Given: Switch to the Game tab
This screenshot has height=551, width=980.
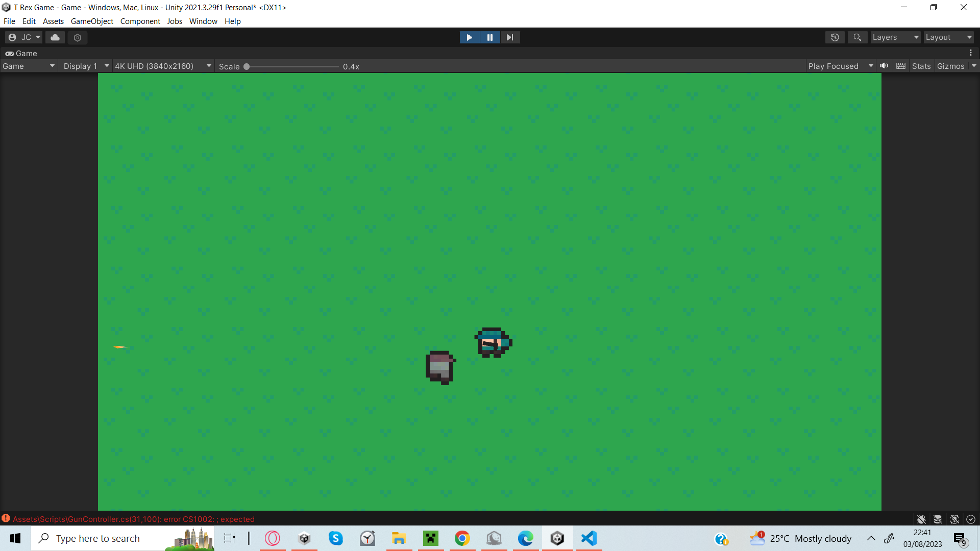Looking at the screenshot, I should 21,53.
